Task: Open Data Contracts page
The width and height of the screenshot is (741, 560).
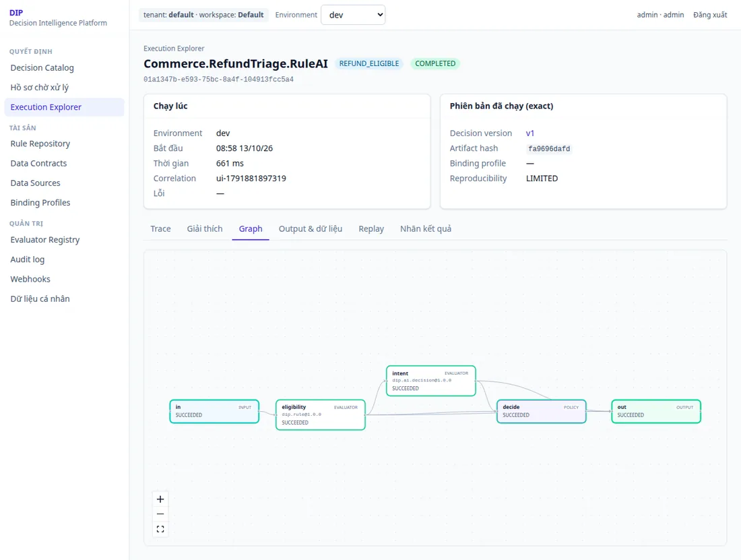Action: (64, 164)
